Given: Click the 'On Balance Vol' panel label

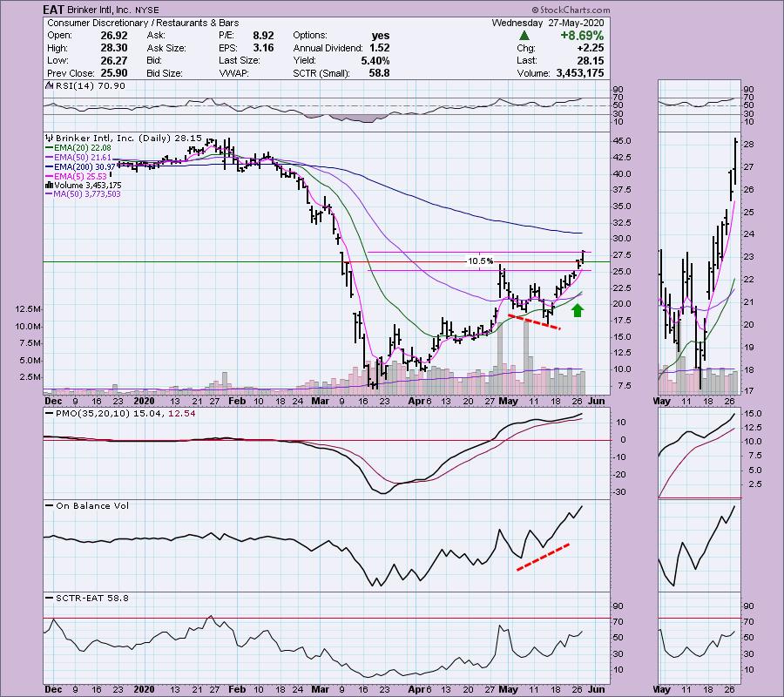Looking at the screenshot, I should [92, 505].
